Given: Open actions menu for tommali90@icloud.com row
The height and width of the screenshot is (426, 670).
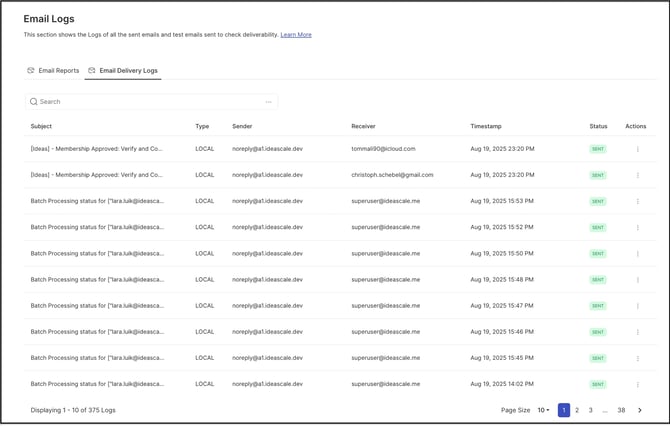Looking at the screenshot, I should pos(638,149).
